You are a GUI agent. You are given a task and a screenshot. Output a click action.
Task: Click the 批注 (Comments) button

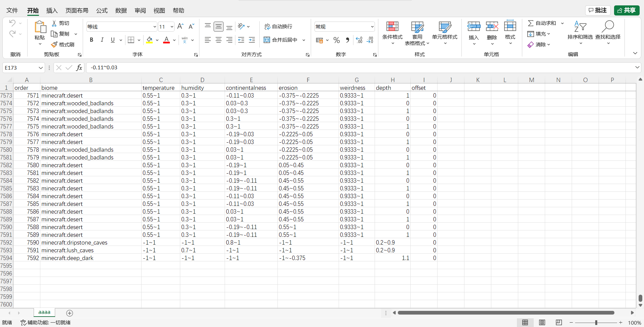[x=598, y=10]
